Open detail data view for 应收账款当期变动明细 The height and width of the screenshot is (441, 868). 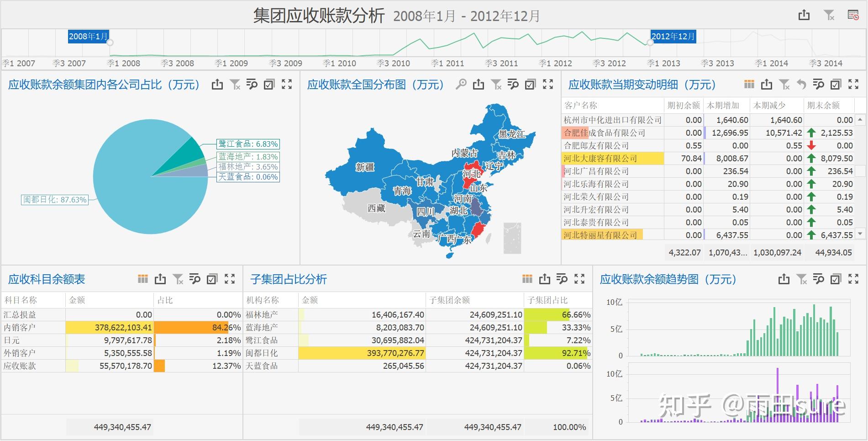pyautogui.click(x=819, y=84)
